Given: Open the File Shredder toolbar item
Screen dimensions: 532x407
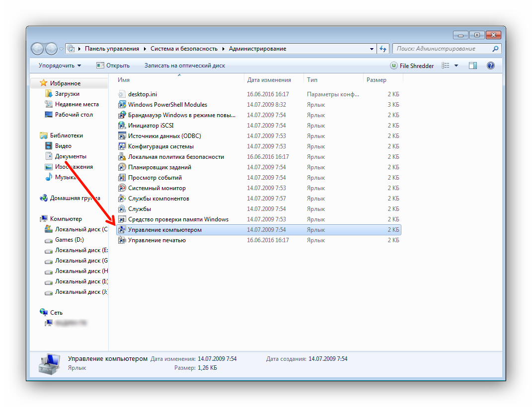Looking at the screenshot, I should [412, 66].
